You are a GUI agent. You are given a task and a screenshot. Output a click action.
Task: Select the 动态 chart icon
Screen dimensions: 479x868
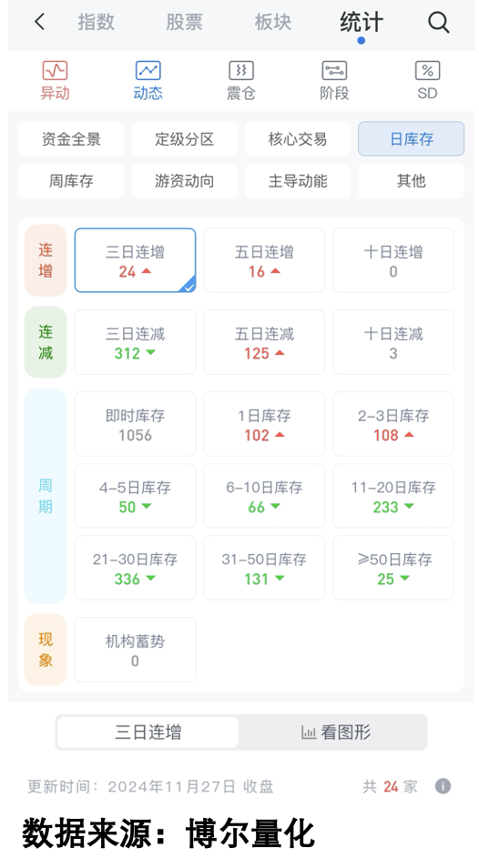pyautogui.click(x=148, y=71)
